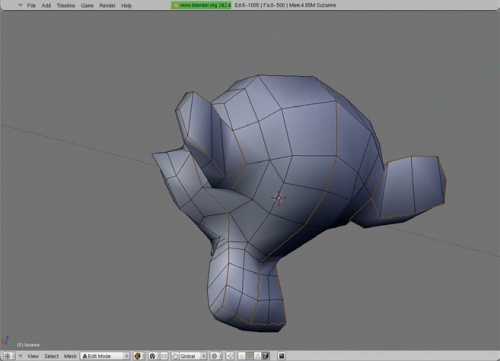500x361 pixels.
Task: Open the Mesh menu
Action: [70, 356]
